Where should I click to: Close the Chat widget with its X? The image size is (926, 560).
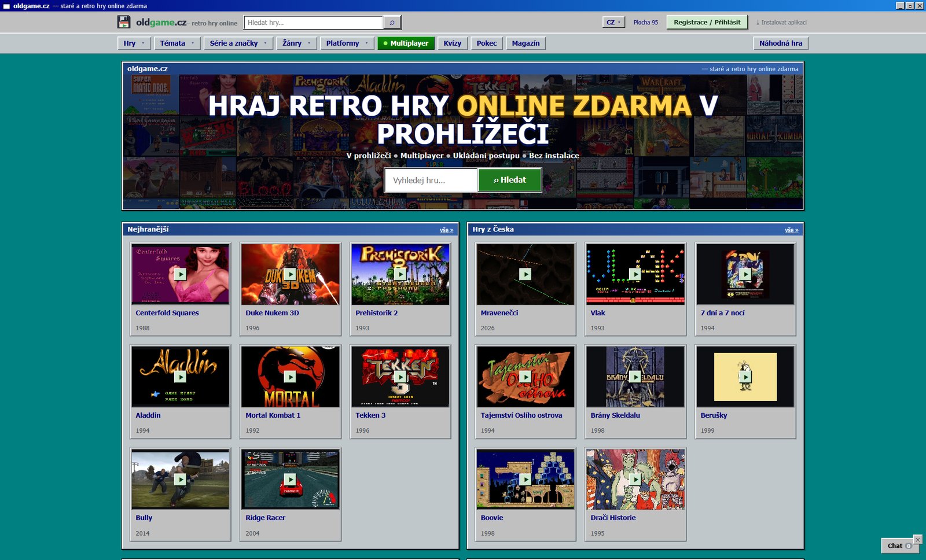[x=917, y=539]
